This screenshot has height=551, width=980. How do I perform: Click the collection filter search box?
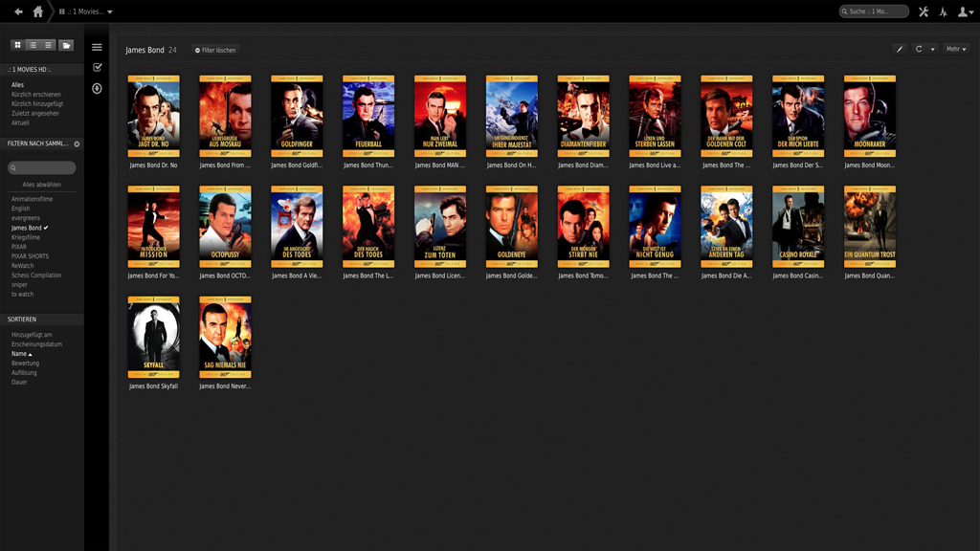click(42, 167)
